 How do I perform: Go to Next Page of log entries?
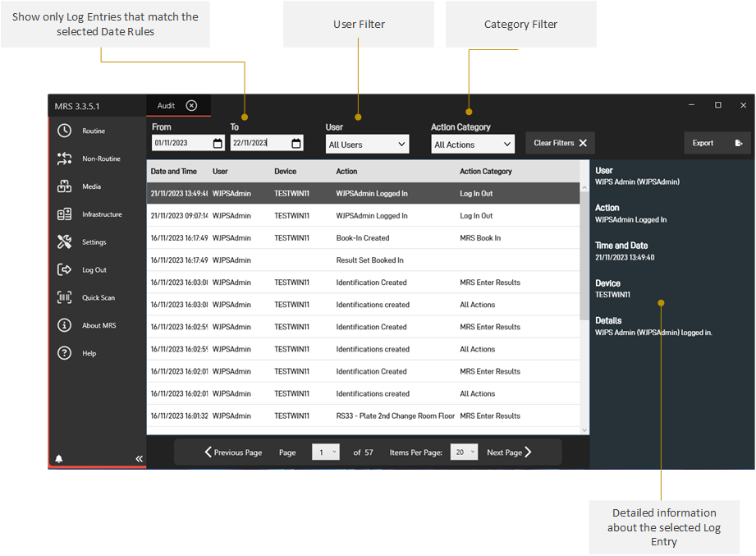(509, 453)
